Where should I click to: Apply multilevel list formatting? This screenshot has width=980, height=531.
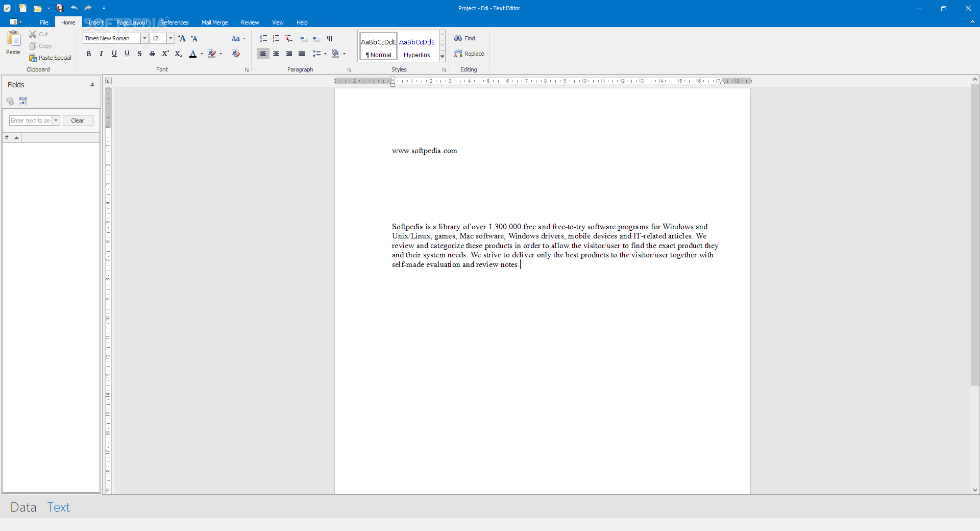click(289, 38)
